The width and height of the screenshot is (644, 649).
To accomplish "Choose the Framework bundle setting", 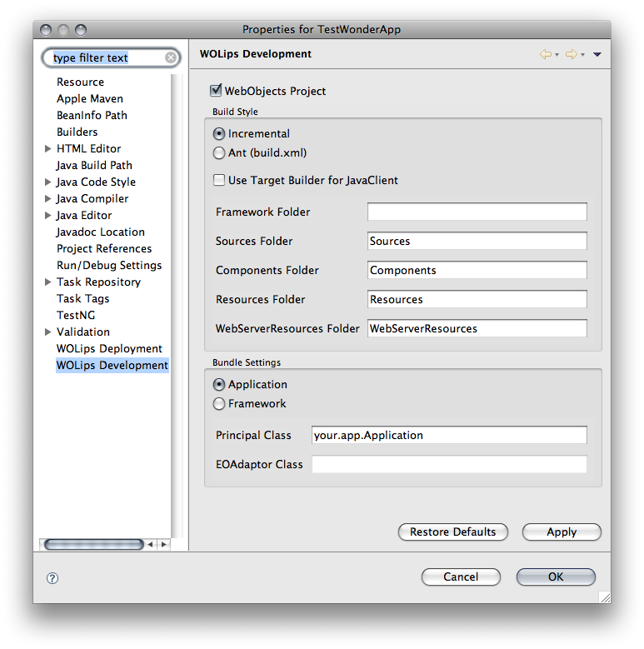I will [219, 404].
